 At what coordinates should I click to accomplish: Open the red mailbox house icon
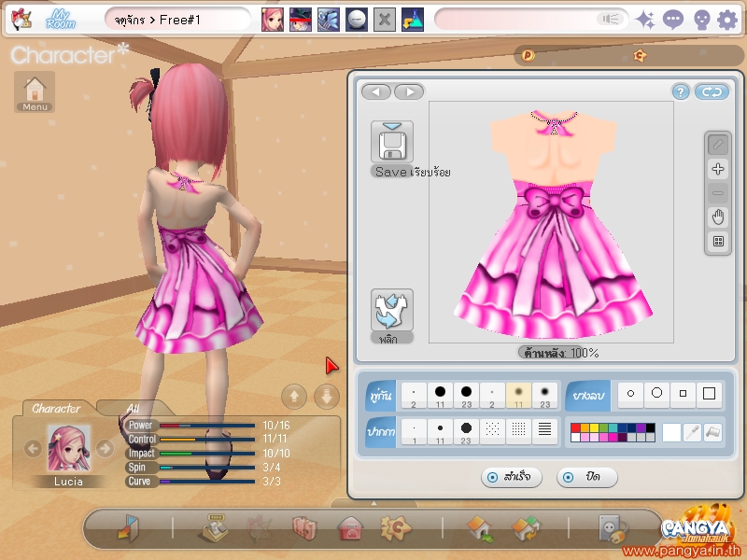[x=350, y=528]
